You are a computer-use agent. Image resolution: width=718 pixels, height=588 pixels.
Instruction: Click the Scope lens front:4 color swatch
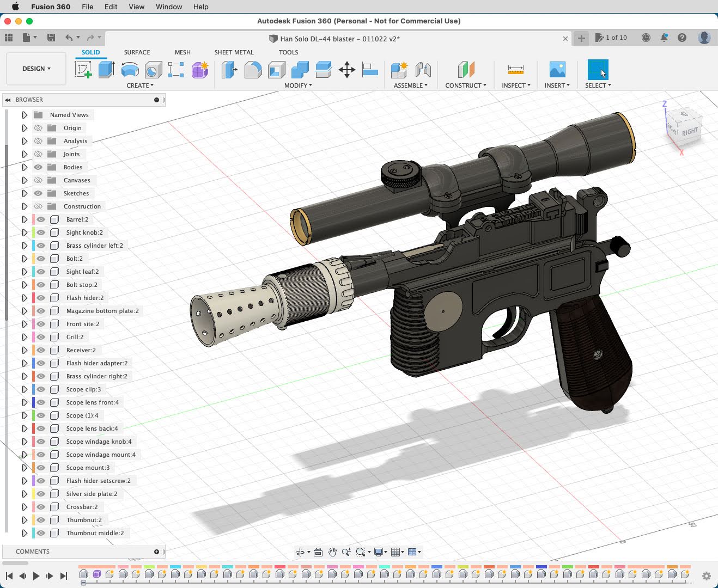click(x=34, y=402)
